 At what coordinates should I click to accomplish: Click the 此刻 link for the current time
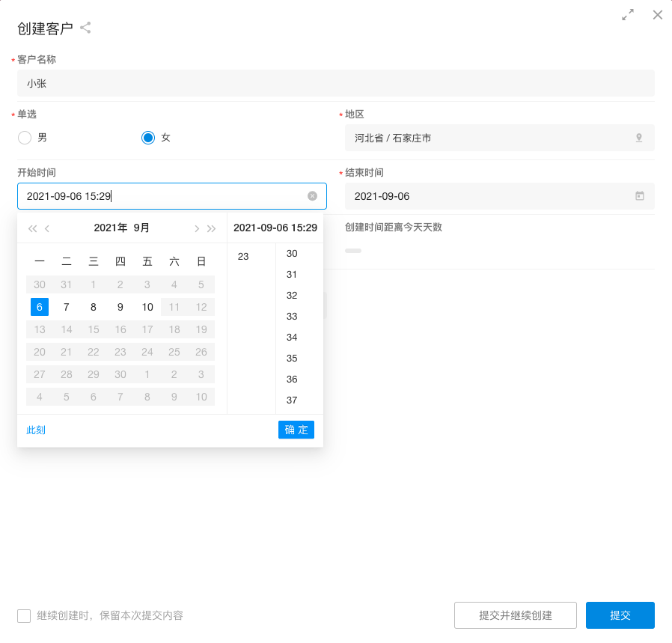(36, 430)
